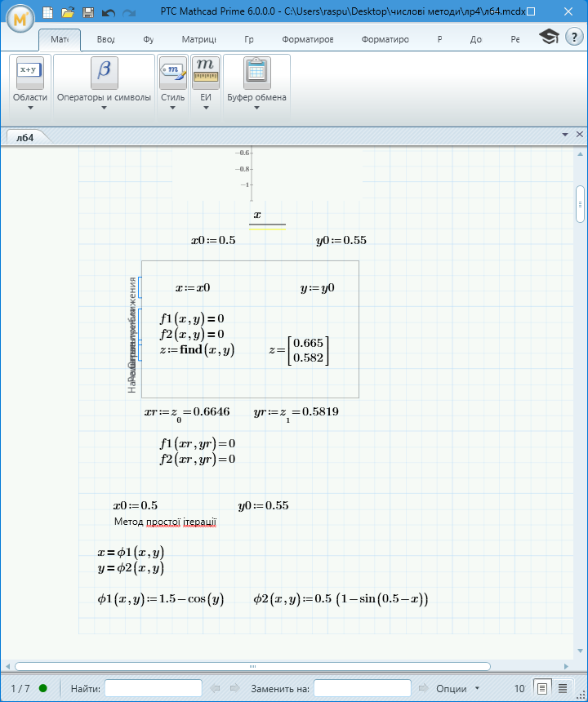Select the z result vector 0.665 0.582

tap(299, 350)
